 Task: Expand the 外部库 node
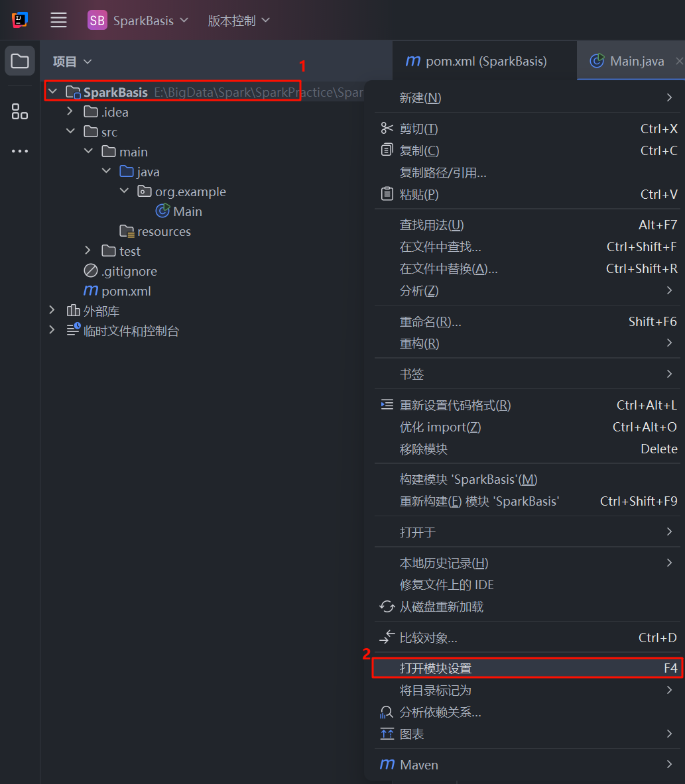point(52,311)
